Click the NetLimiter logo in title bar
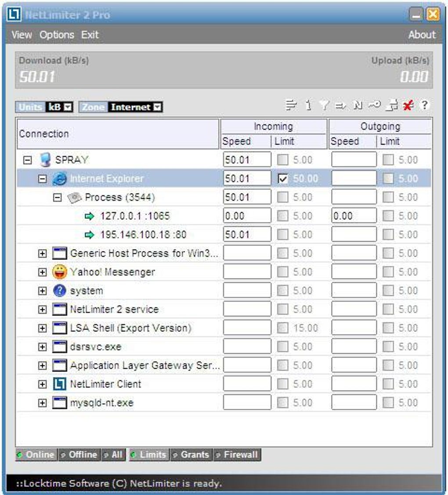Image resolution: width=448 pixels, height=495 pixels. click(14, 14)
